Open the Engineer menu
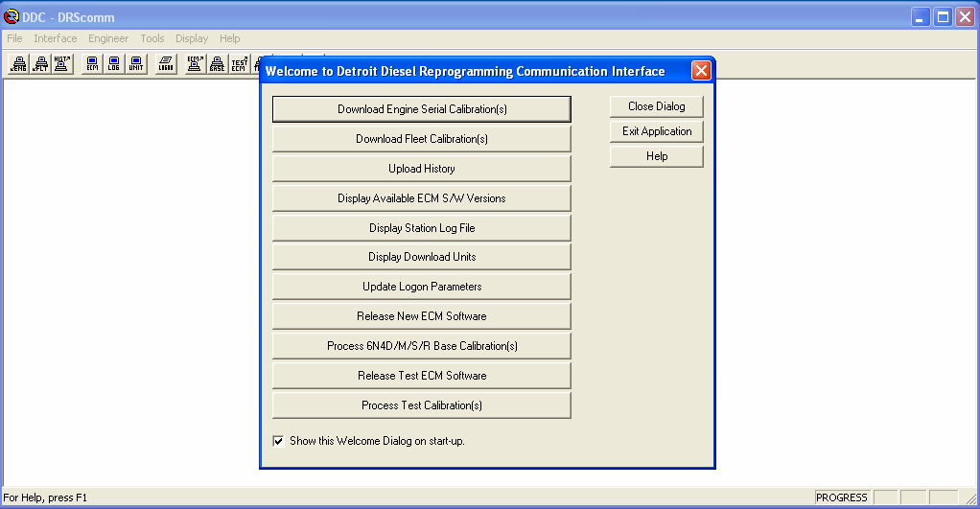Viewport: 980px width, 509px height. click(x=108, y=38)
